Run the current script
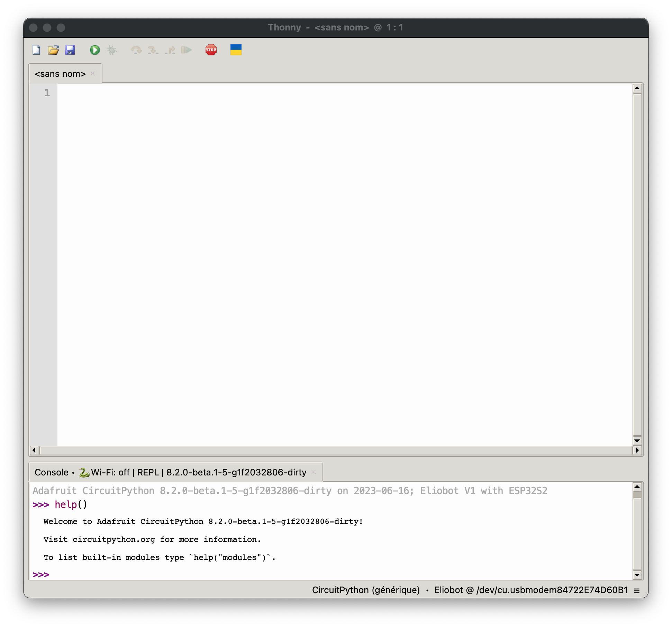Image resolution: width=672 pixels, height=627 pixels. [94, 50]
